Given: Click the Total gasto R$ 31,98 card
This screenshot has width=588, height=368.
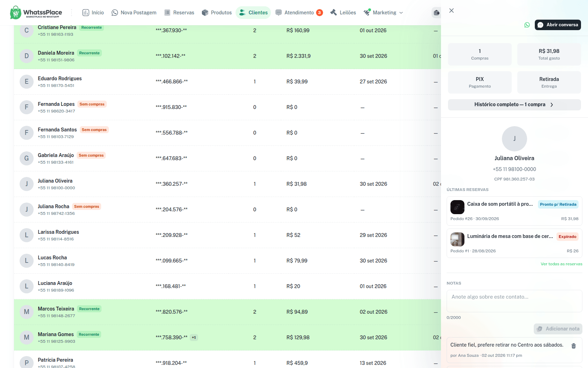Looking at the screenshot, I should [549, 54].
